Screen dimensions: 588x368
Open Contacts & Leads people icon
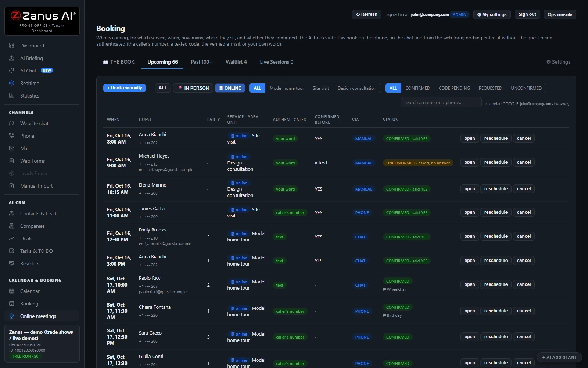pyautogui.click(x=11, y=213)
